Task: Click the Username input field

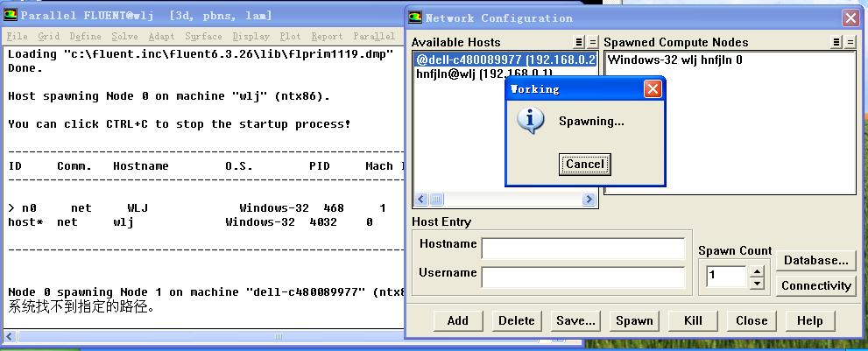Action: pyautogui.click(x=582, y=277)
